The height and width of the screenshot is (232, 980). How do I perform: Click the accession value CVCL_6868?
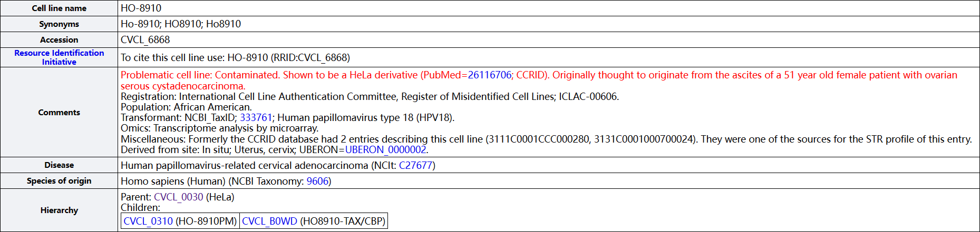(x=145, y=40)
